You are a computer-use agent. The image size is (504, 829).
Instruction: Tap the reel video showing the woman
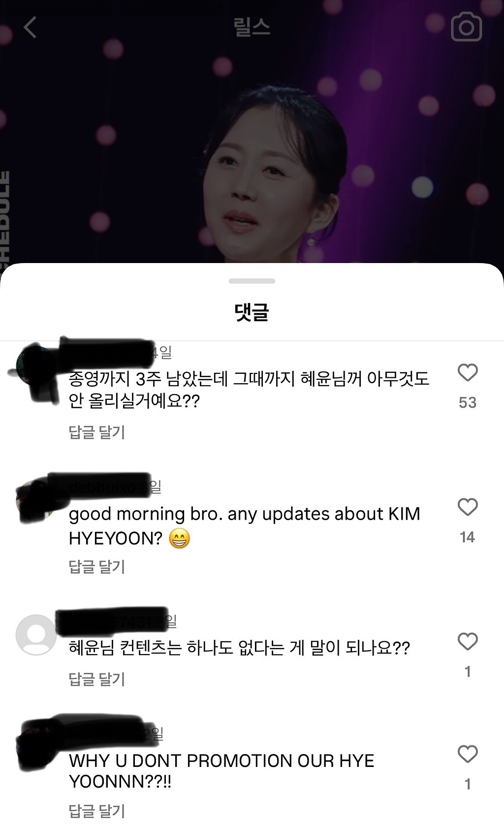click(252, 148)
